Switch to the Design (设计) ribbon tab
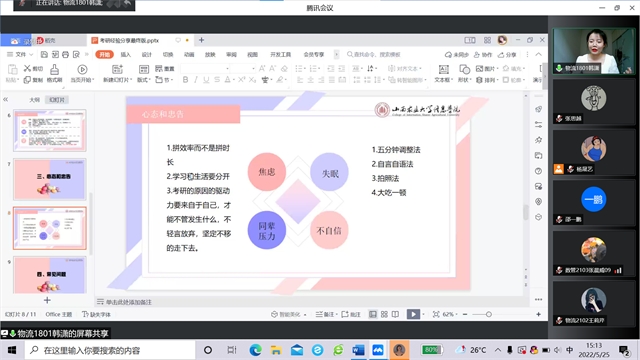The width and height of the screenshot is (640, 360). coord(147,54)
